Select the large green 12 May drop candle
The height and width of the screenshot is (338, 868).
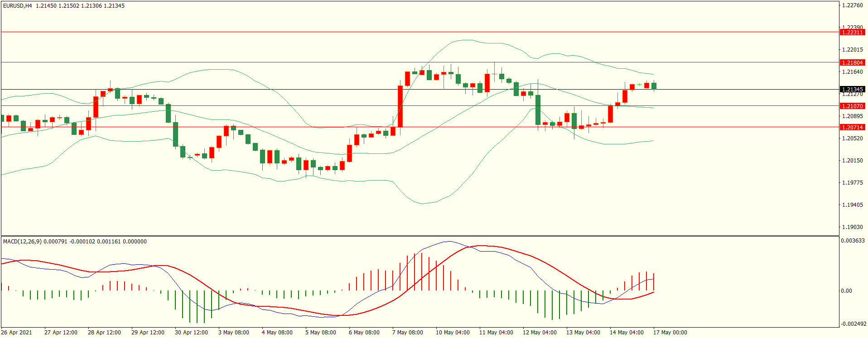tap(538, 109)
